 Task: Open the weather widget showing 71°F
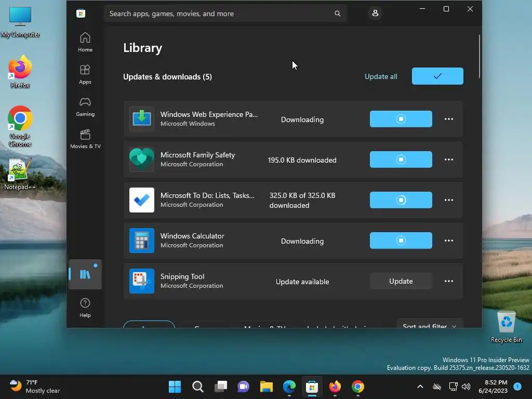35,387
